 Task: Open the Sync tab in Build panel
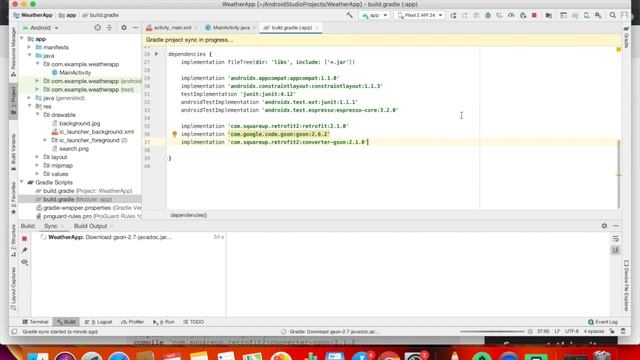pyautogui.click(x=51, y=226)
